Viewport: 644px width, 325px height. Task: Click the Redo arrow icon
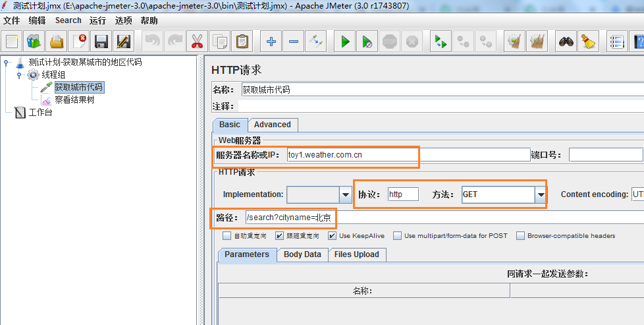(175, 41)
